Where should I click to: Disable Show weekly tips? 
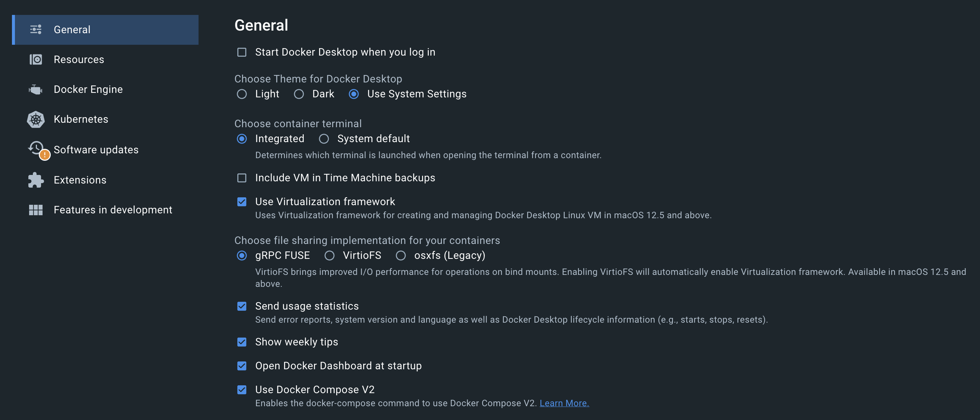241,342
